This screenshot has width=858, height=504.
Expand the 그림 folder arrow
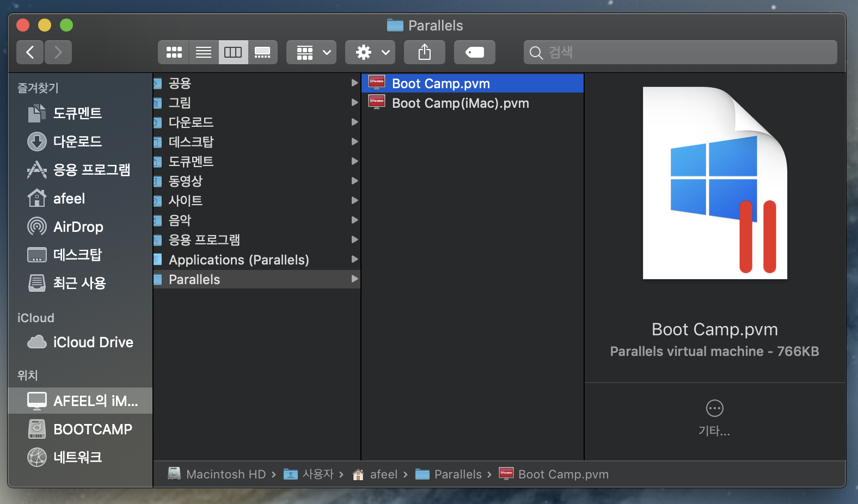pyautogui.click(x=354, y=102)
